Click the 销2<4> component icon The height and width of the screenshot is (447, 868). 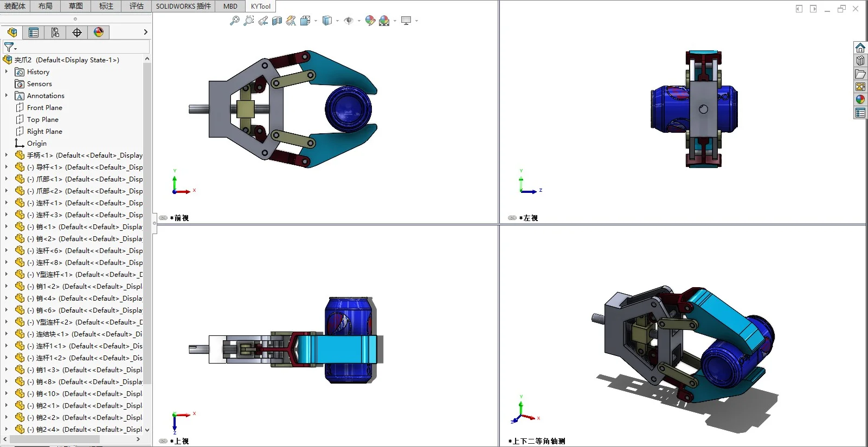tap(20, 429)
